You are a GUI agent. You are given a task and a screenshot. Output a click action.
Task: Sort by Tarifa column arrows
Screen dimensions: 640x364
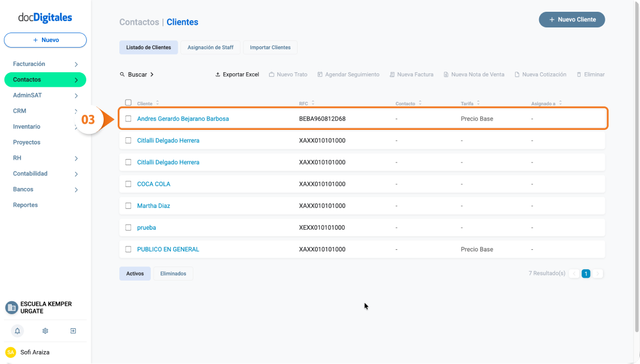(479, 103)
